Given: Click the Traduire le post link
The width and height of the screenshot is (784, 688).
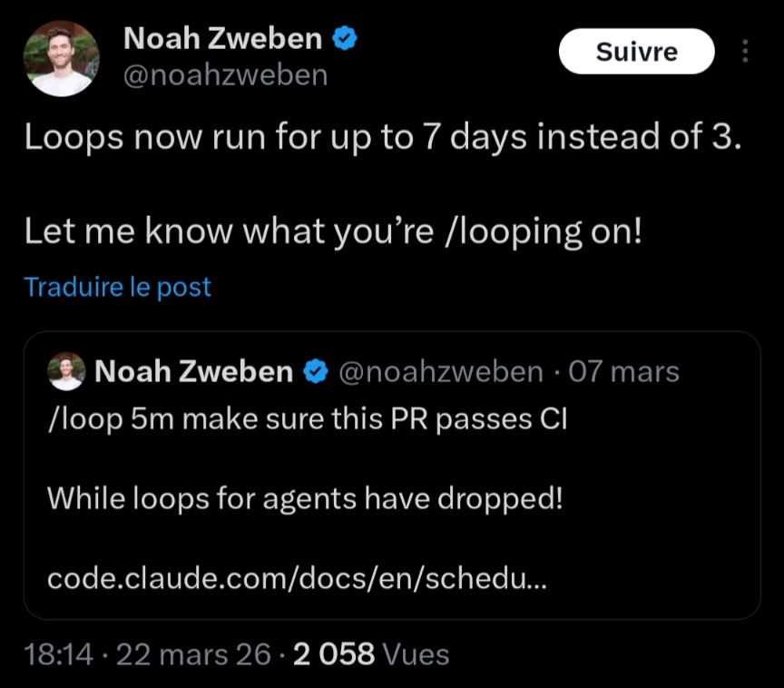Looking at the screenshot, I should point(117,287).
